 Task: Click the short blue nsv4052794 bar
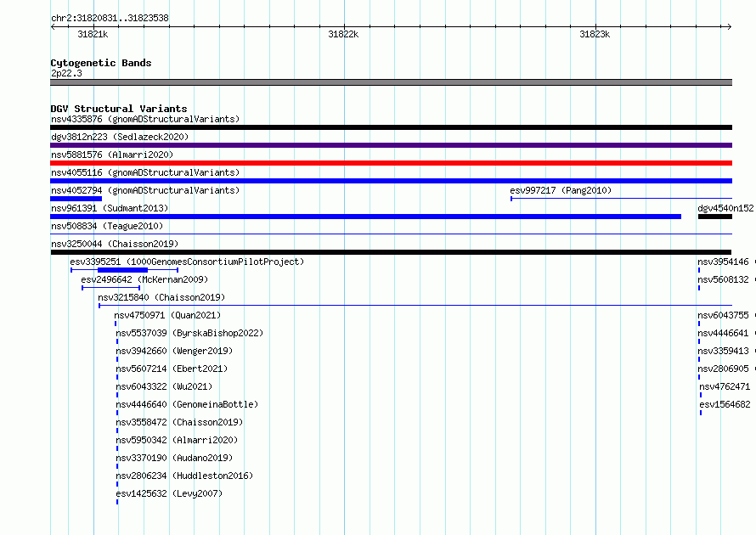(x=76, y=199)
